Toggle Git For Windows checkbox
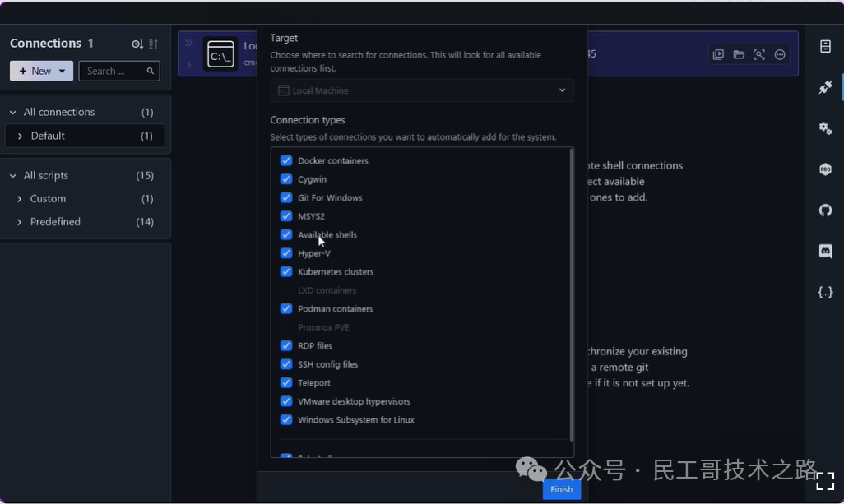The width and height of the screenshot is (844, 504). pos(286,197)
